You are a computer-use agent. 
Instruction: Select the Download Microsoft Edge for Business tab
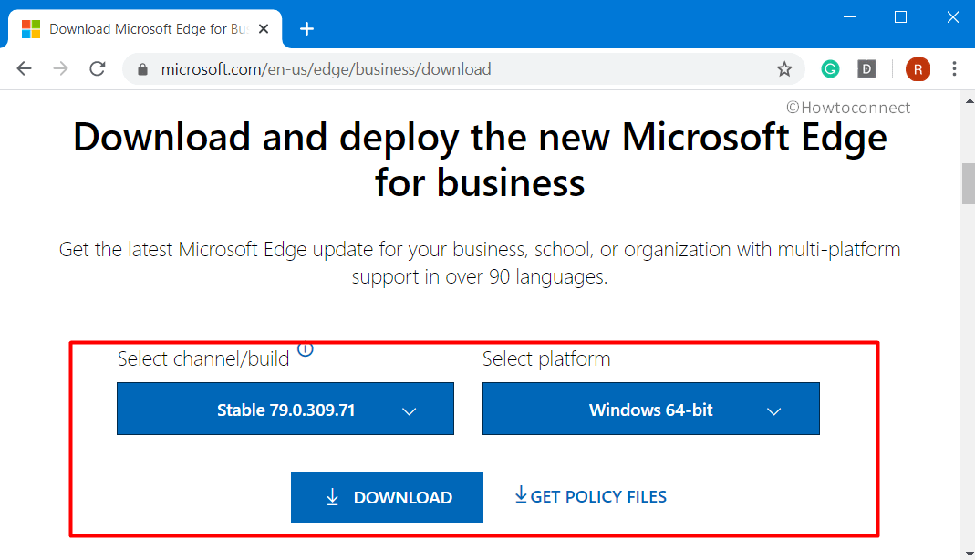tap(145, 28)
